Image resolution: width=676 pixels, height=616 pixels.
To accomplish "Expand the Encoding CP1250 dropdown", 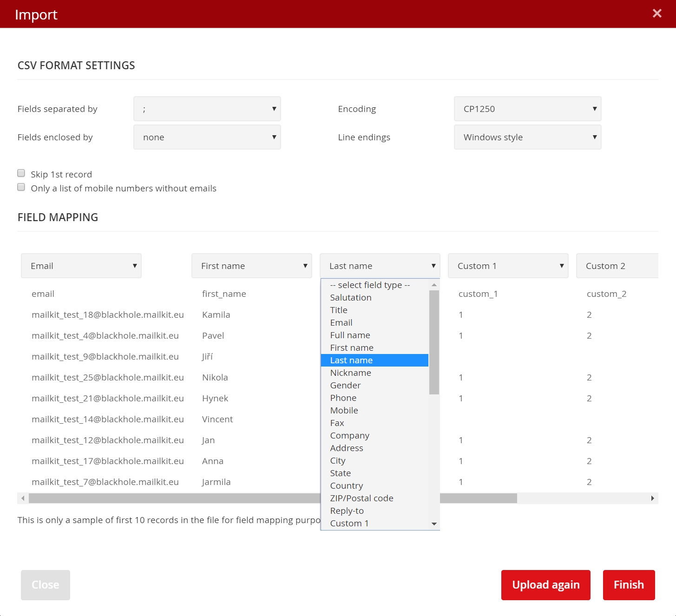I will 527,109.
